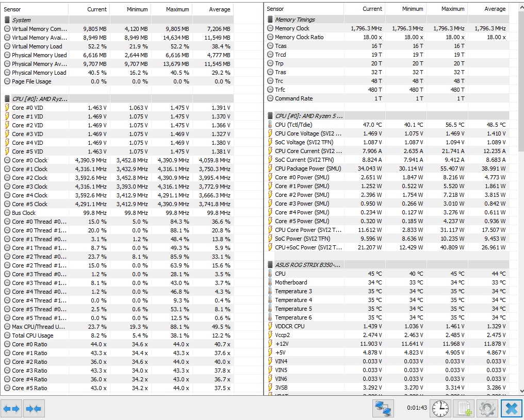Click the reset clock icon
The width and height of the screenshot is (524, 420).
click(x=440, y=408)
